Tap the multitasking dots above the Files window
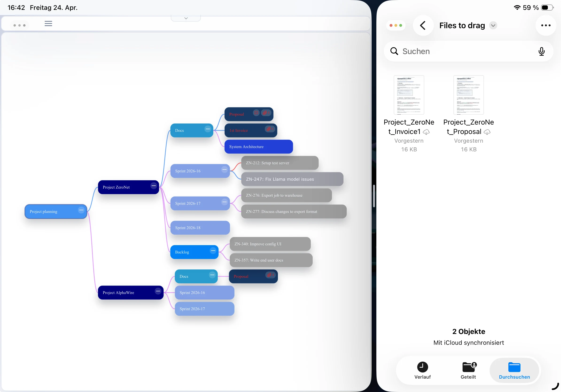 pyautogui.click(x=396, y=25)
